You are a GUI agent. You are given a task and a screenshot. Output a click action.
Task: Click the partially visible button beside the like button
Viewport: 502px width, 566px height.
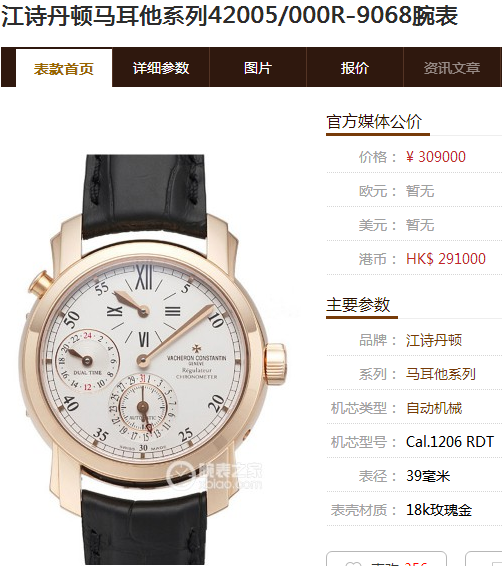[484, 559]
